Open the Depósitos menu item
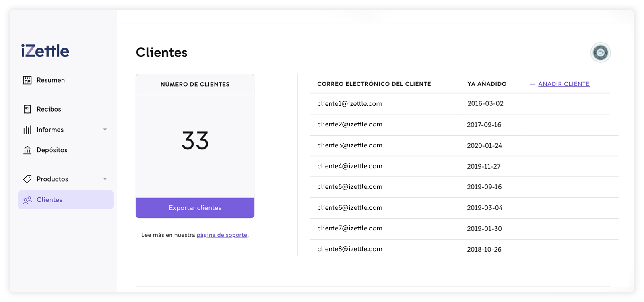Image resolution: width=644 pixels, height=302 pixels. pos(52,150)
